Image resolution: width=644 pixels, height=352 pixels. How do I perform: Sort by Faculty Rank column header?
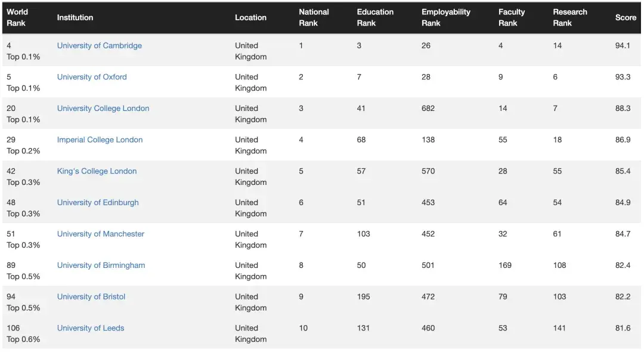512,17
